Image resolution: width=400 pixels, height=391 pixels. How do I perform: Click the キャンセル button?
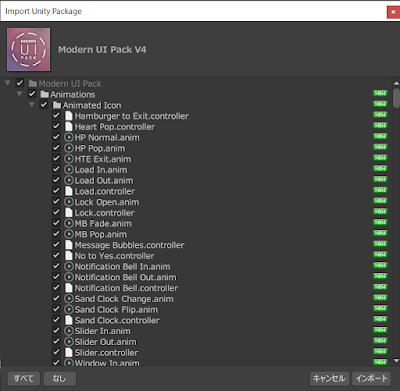(329, 378)
